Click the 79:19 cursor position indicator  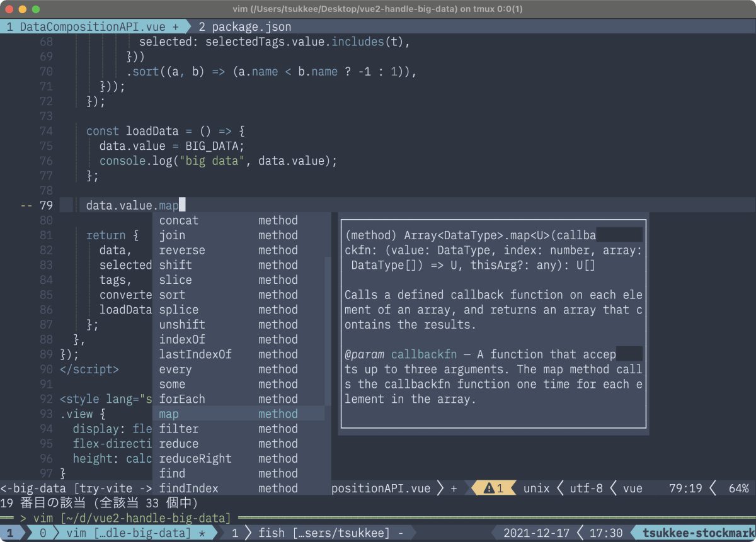[686, 488]
